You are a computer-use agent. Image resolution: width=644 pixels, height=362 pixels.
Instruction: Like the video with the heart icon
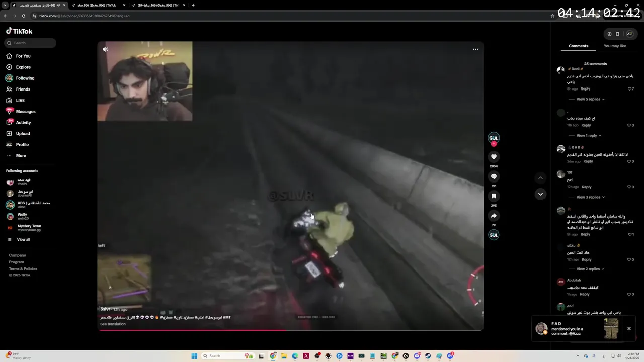coord(494,157)
